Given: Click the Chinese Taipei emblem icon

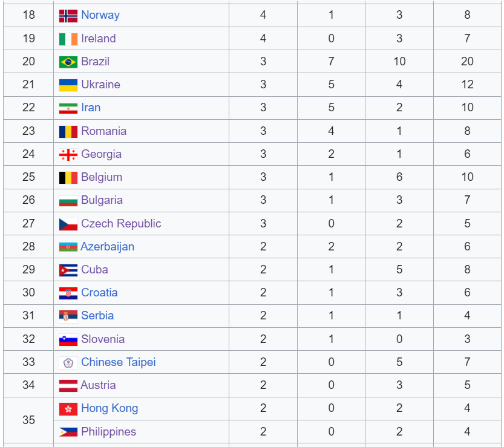Looking at the screenshot, I should coord(68,363).
